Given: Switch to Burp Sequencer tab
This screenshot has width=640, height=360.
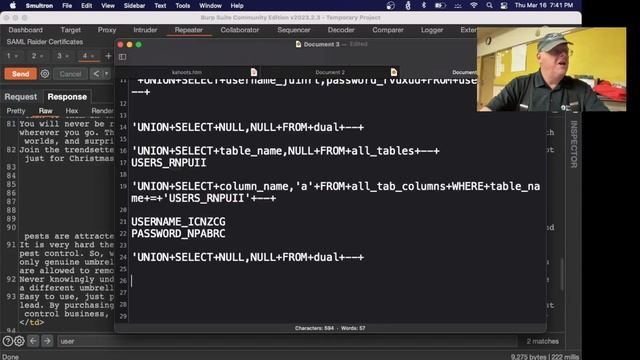Looking at the screenshot, I should pyautogui.click(x=294, y=30).
